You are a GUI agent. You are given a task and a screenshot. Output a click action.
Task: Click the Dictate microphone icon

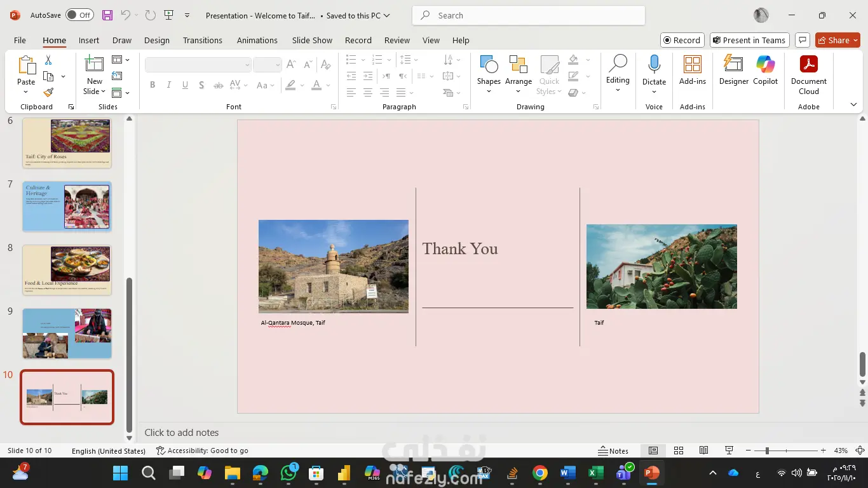(654, 65)
